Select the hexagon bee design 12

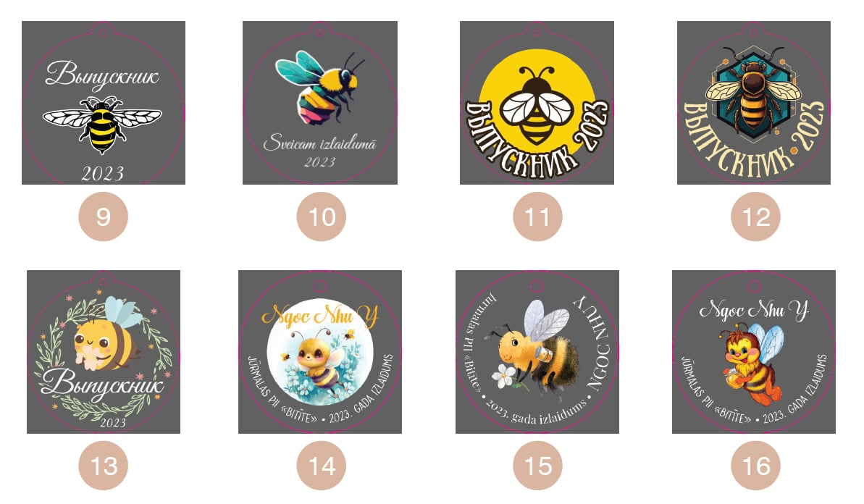tap(754, 102)
